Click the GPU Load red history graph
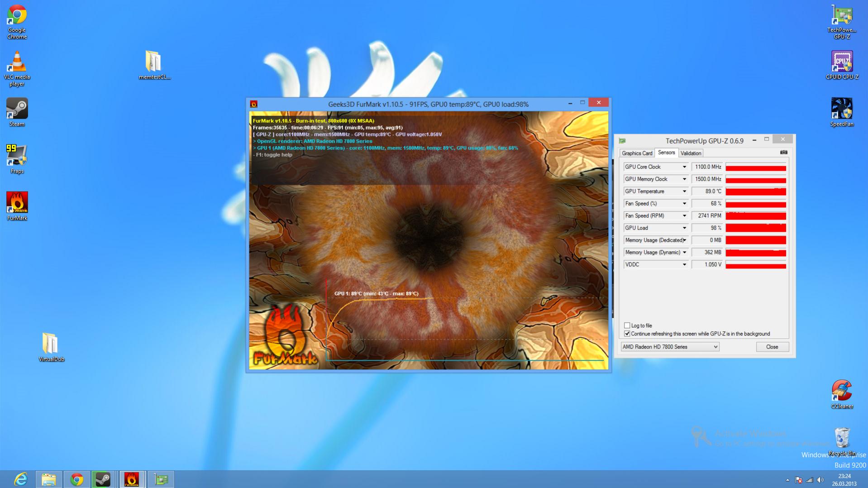Image resolution: width=868 pixels, height=488 pixels. tap(755, 228)
